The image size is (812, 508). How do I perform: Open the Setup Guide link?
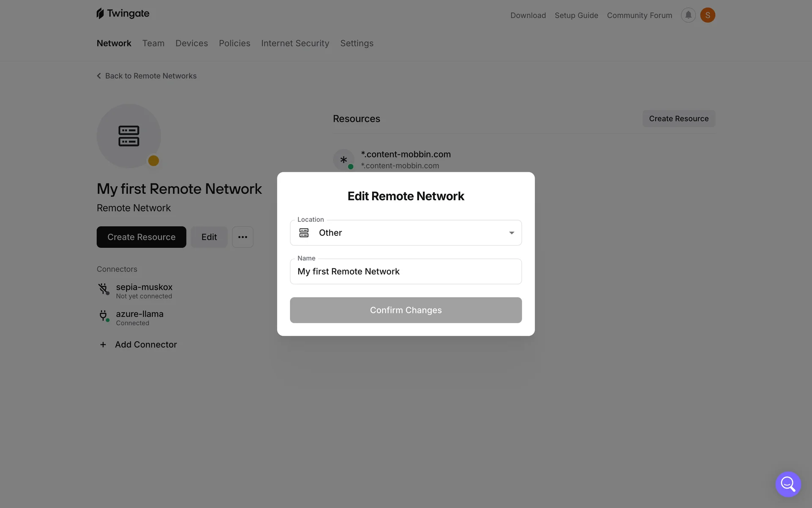[576, 15]
